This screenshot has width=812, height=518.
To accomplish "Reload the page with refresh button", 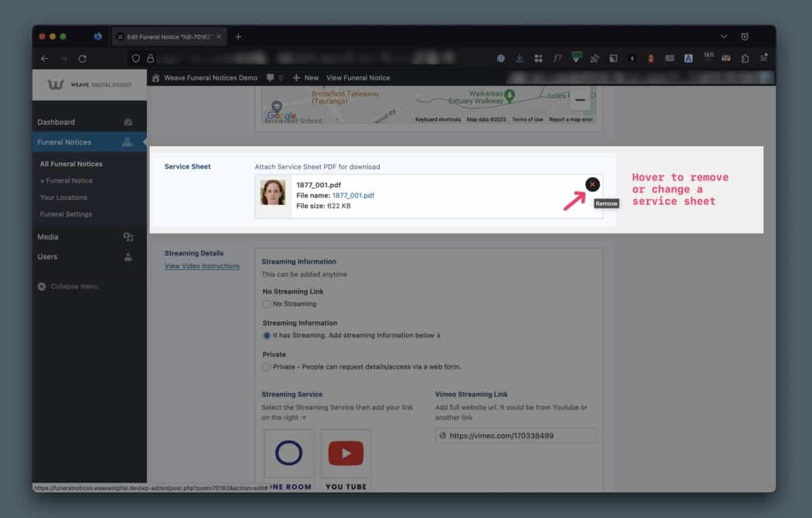I will click(83, 59).
